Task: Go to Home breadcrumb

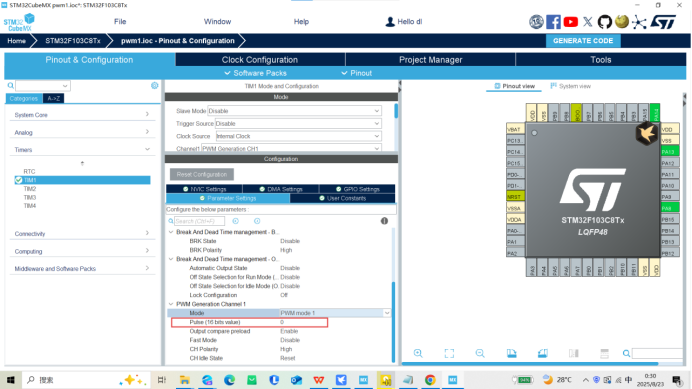Action: tap(16, 41)
